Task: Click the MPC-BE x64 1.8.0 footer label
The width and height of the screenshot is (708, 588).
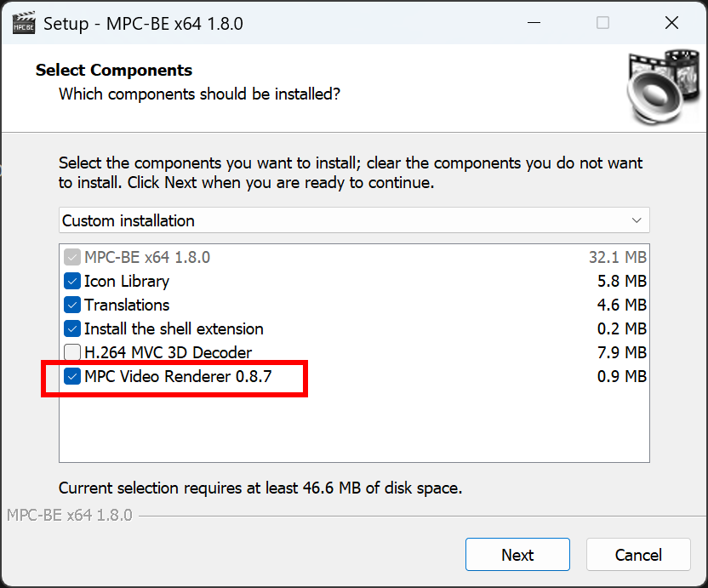Action: tap(70, 516)
